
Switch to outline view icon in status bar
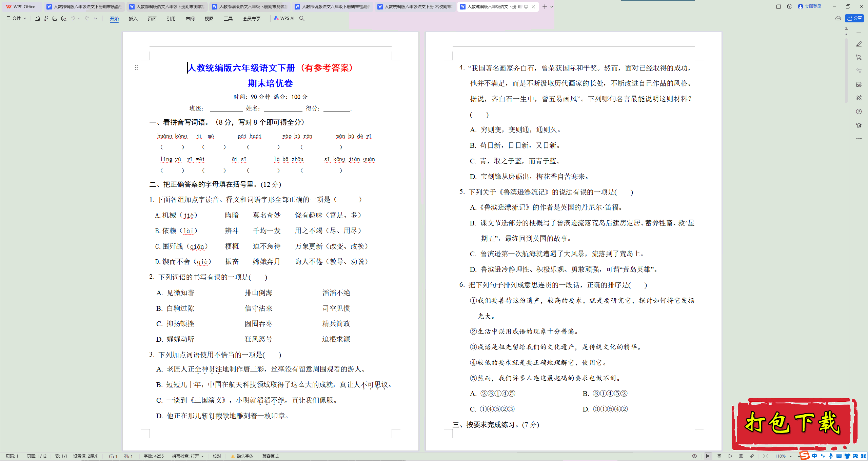point(719,456)
